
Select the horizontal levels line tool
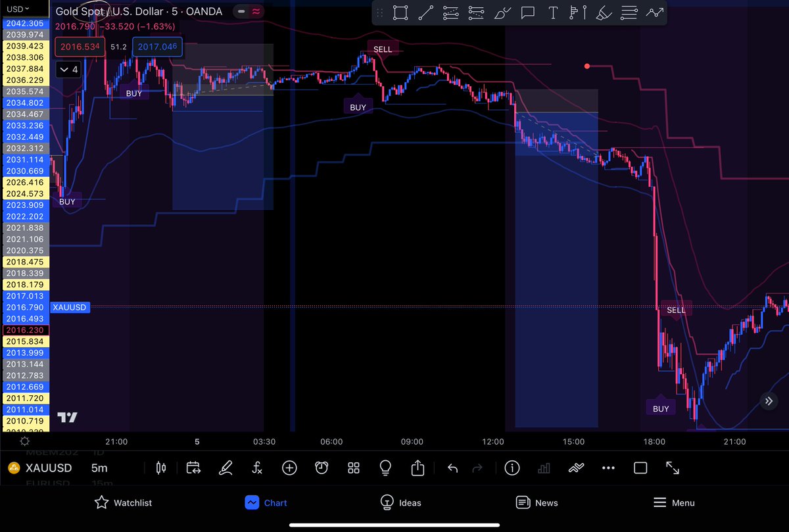tap(629, 12)
